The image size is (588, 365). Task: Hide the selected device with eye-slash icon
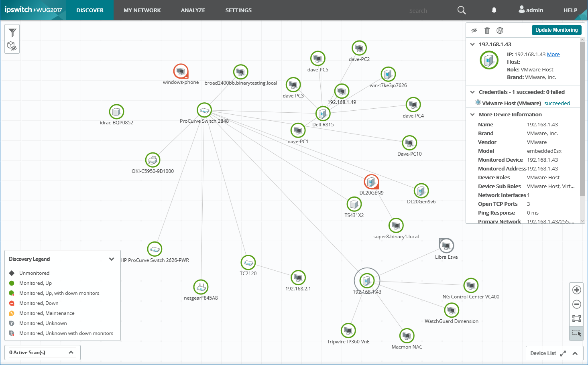pyautogui.click(x=474, y=30)
